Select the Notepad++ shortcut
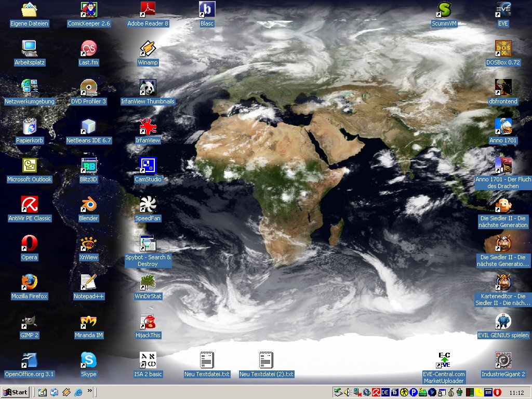This screenshot has height=399, width=532. pyautogui.click(x=88, y=283)
